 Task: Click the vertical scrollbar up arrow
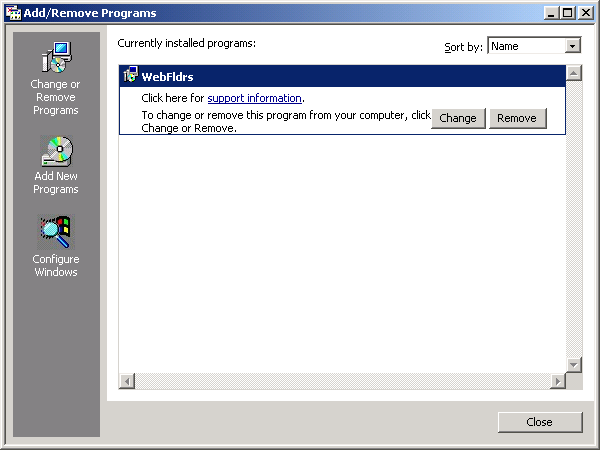[x=574, y=73]
